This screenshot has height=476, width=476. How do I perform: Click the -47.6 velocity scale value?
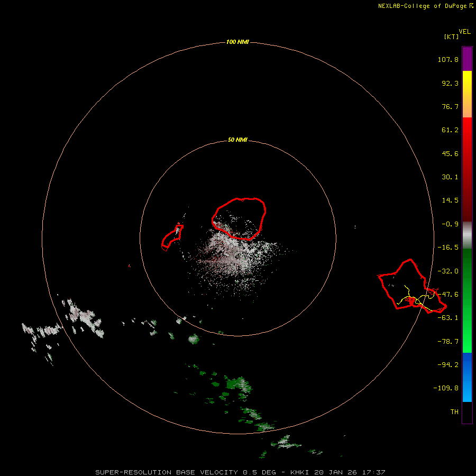coord(448,295)
